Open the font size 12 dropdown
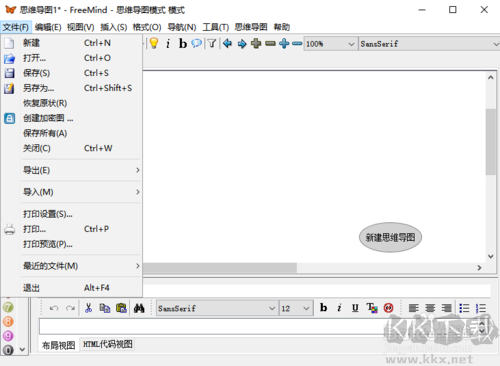This screenshot has height=366, width=500. 296,308
